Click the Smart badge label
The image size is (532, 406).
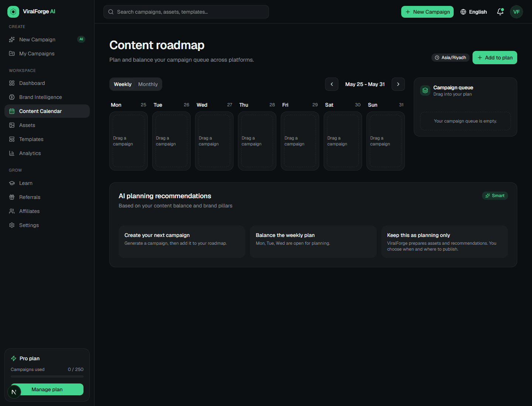click(x=495, y=196)
